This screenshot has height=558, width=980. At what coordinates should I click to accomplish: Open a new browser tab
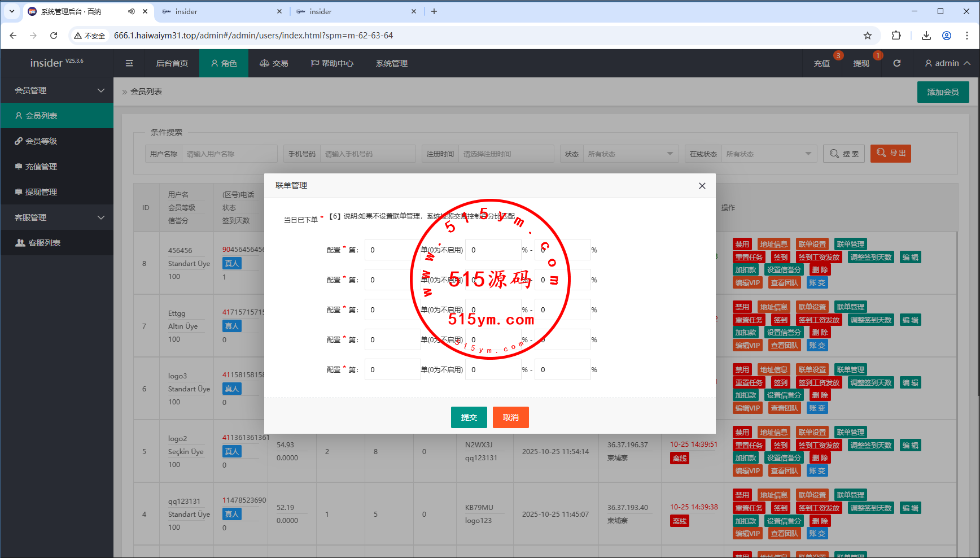coord(434,11)
